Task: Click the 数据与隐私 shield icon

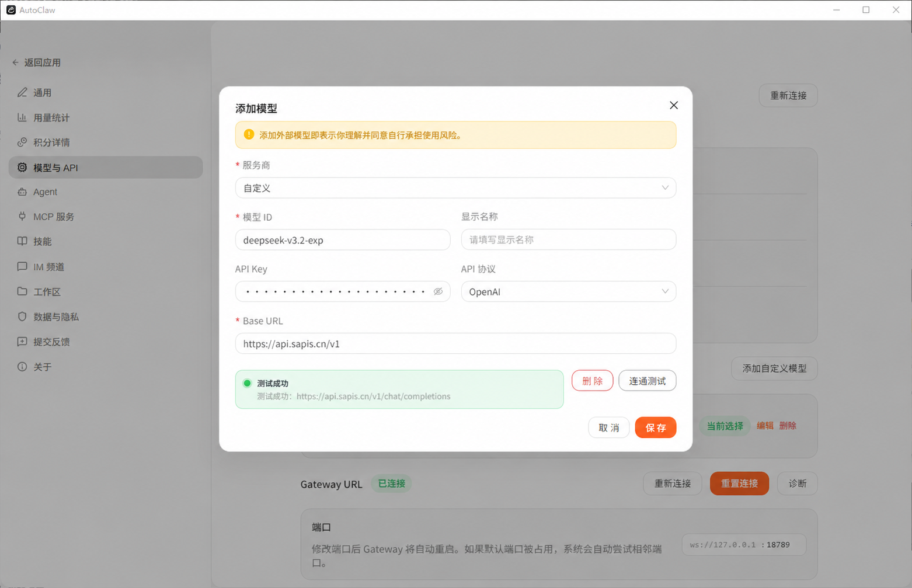Action: coord(22,316)
